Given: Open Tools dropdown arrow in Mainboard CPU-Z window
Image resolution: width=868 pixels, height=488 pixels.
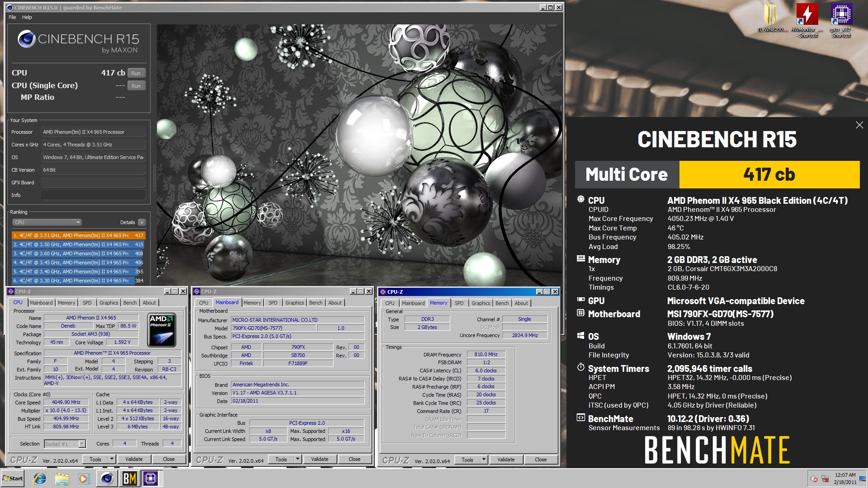Looking at the screenshot, I should [297, 460].
